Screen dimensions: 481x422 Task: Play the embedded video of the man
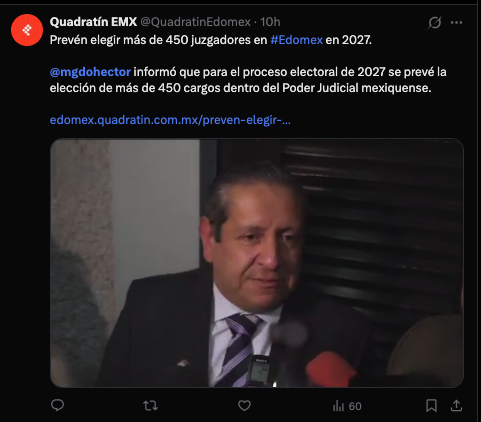(x=257, y=263)
